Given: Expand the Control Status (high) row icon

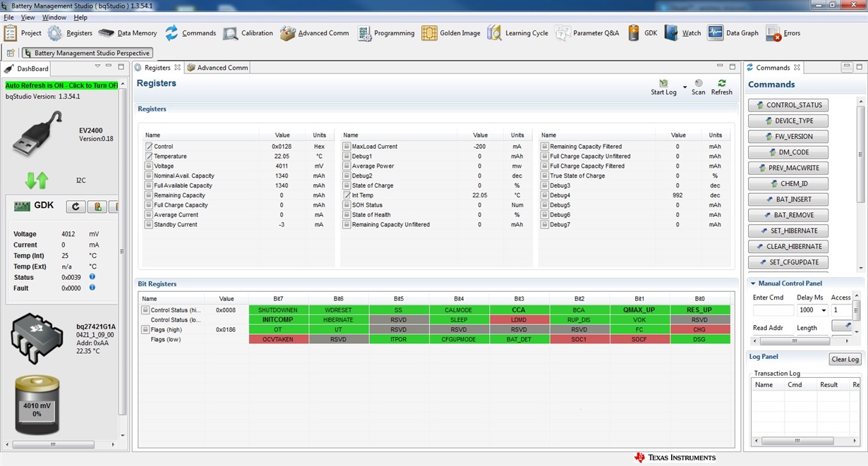Looking at the screenshot, I should point(145,309).
